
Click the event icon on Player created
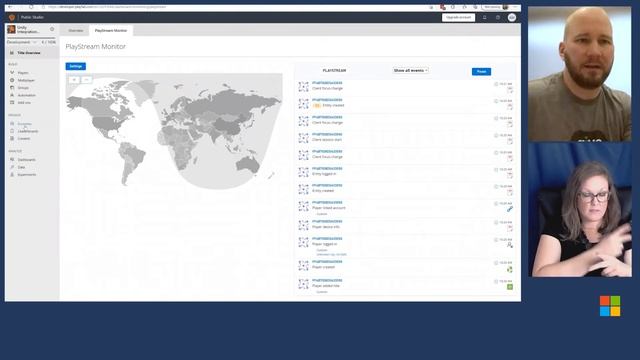click(510, 269)
